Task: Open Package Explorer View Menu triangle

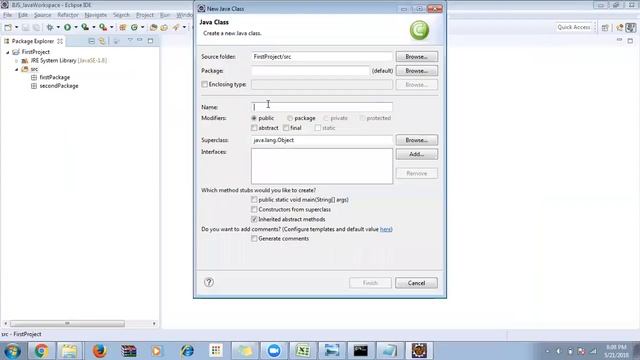Action: coord(130,40)
